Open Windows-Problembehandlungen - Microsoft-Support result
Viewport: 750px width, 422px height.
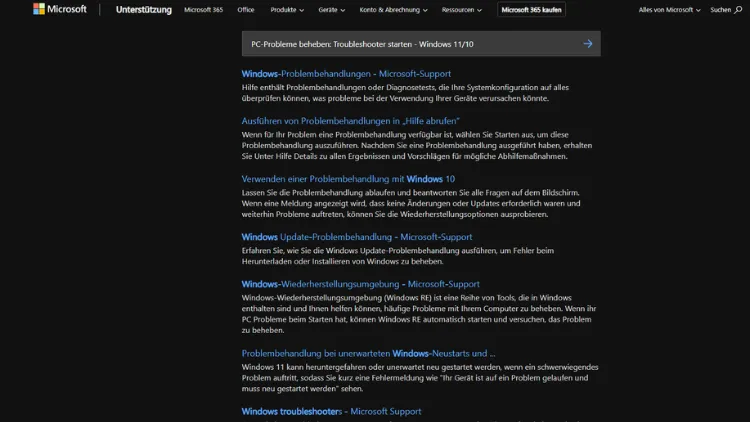(x=346, y=74)
